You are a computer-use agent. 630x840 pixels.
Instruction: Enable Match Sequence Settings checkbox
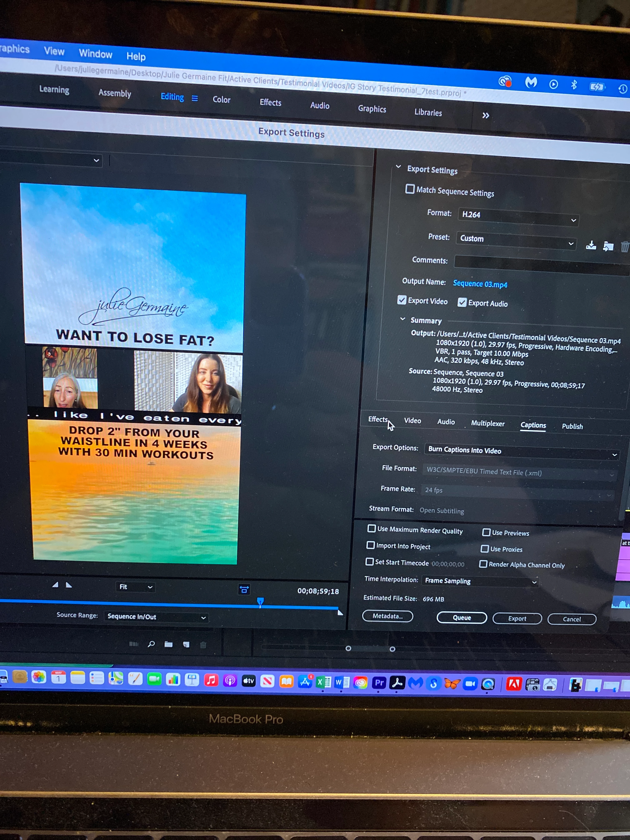pos(410,189)
